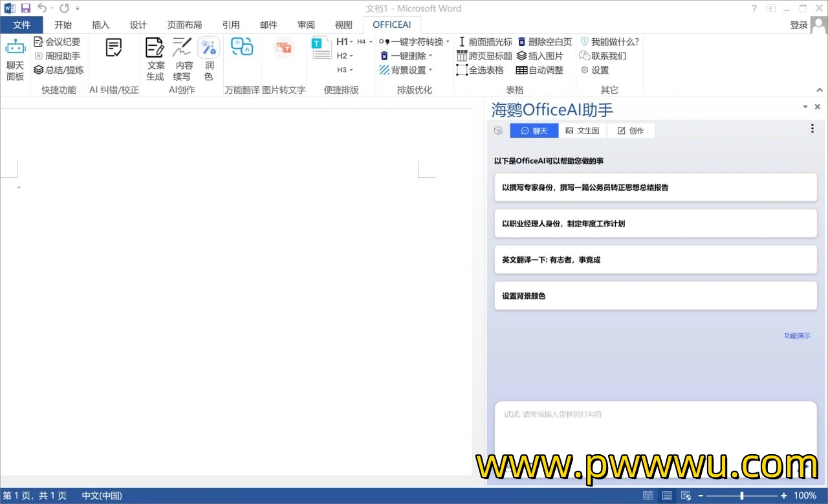This screenshot has width=828, height=504.
Task: Click the redo/repeat arrow icon
Action: 64,8
